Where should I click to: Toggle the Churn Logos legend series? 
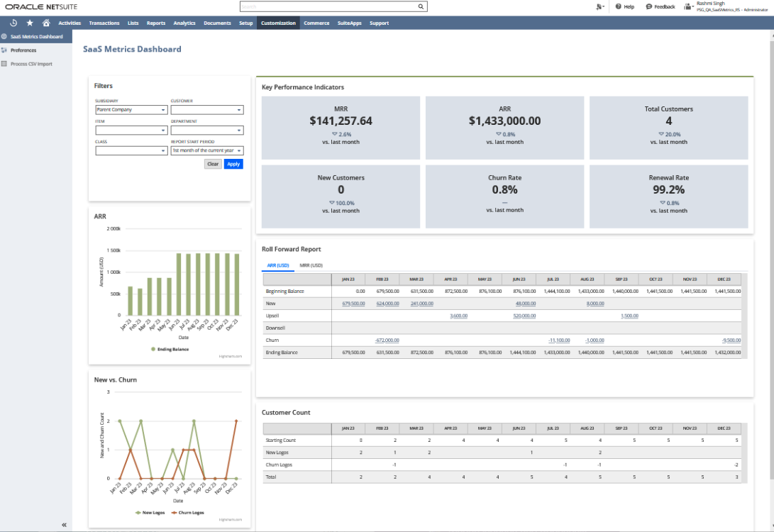tap(187, 513)
